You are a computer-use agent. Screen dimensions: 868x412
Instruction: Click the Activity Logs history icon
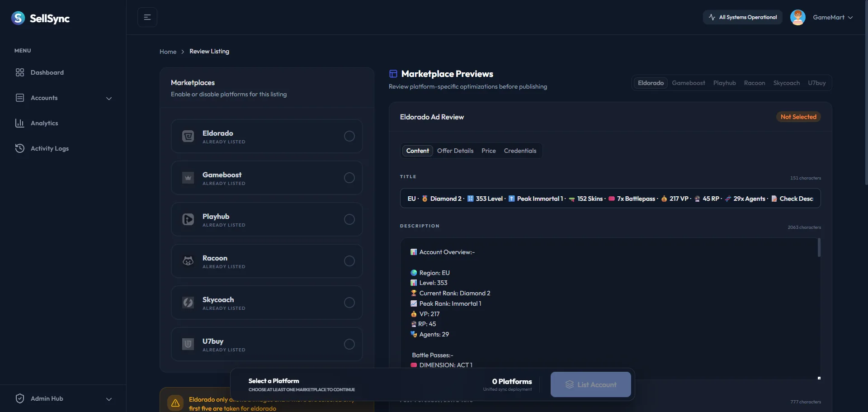click(20, 148)
